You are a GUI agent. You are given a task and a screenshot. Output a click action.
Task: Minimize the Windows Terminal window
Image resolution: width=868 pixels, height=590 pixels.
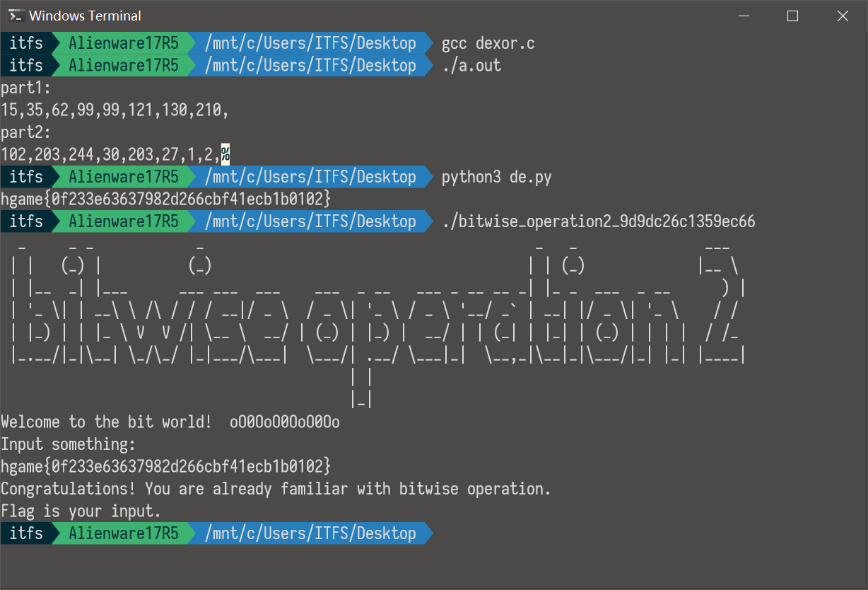(x=743, y=16)
